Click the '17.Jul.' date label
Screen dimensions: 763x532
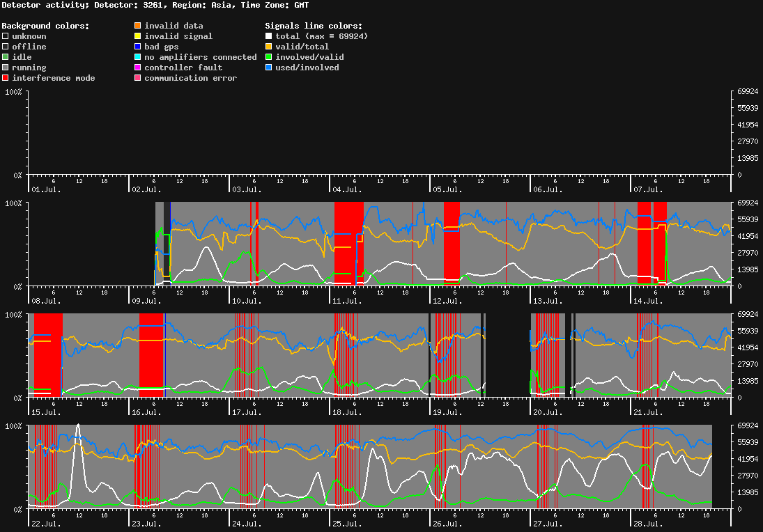click(247, 412)
